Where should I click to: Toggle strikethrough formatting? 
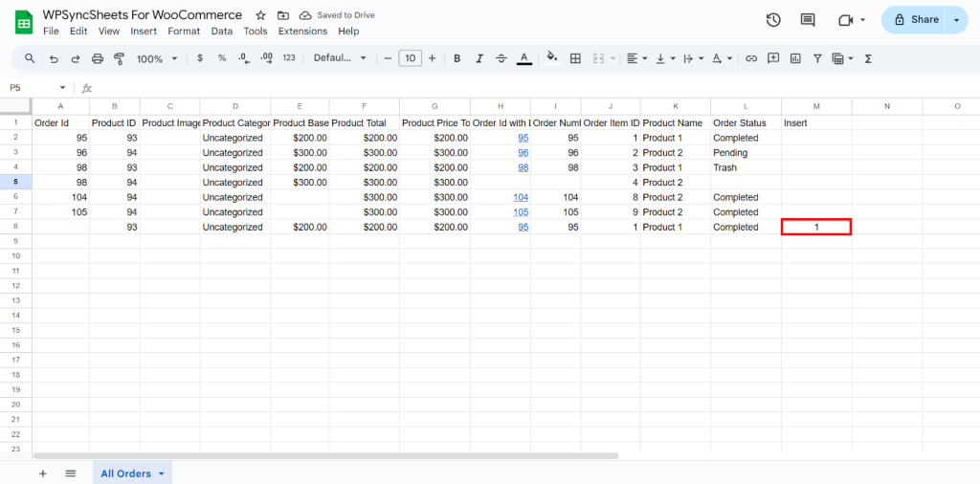[x=501, y=58]
